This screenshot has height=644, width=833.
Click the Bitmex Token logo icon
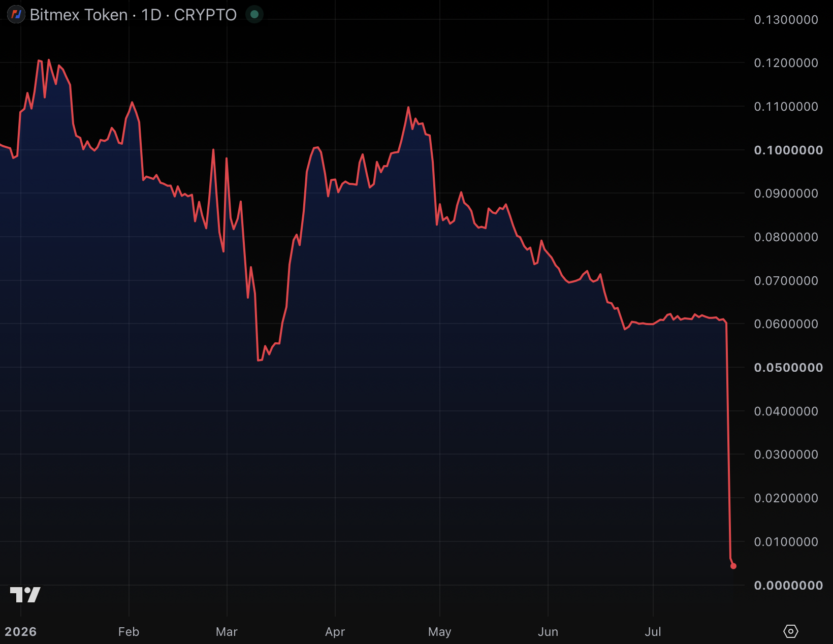click(x=16, y=15)
